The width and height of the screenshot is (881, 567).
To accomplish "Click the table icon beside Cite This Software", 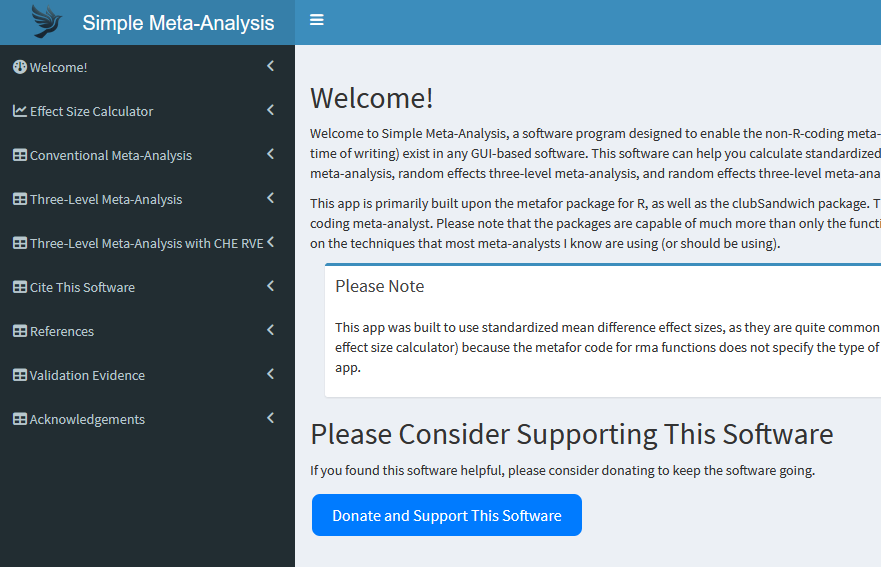I will (20, 287).
